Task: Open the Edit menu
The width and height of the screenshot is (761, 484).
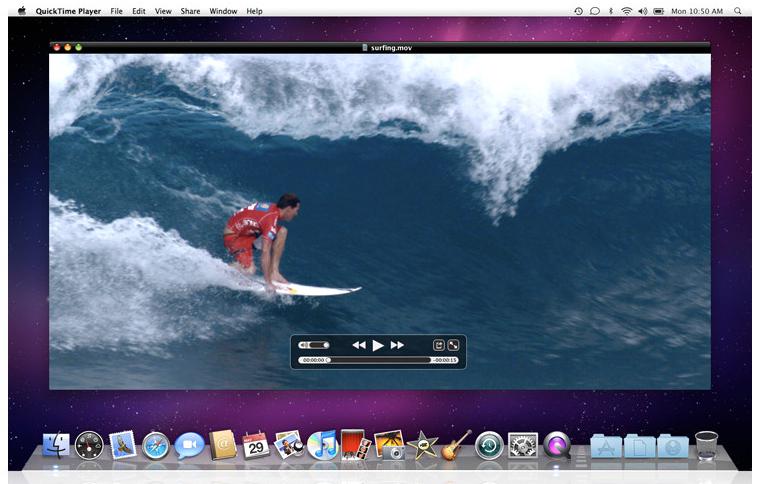Action: click(139, 11)
